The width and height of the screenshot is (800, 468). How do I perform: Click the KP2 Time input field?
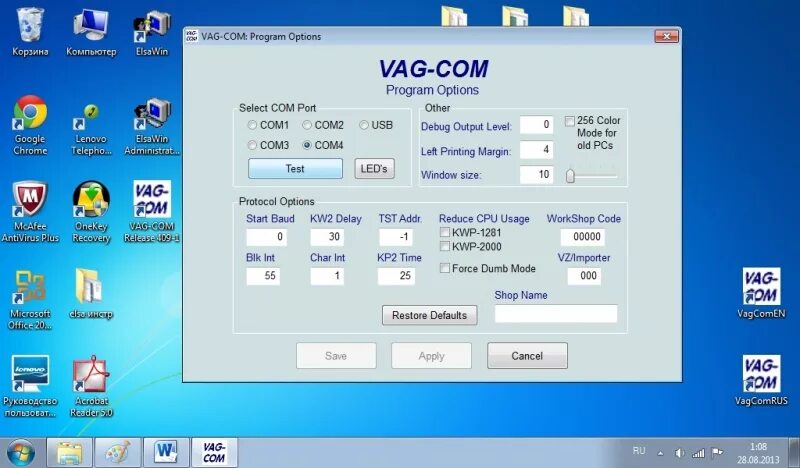tap(396, 276)
